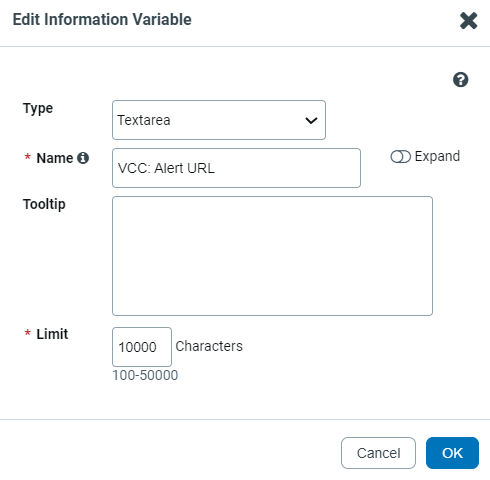
Task: Click the Tooltip field label
Action: (44, 205)
